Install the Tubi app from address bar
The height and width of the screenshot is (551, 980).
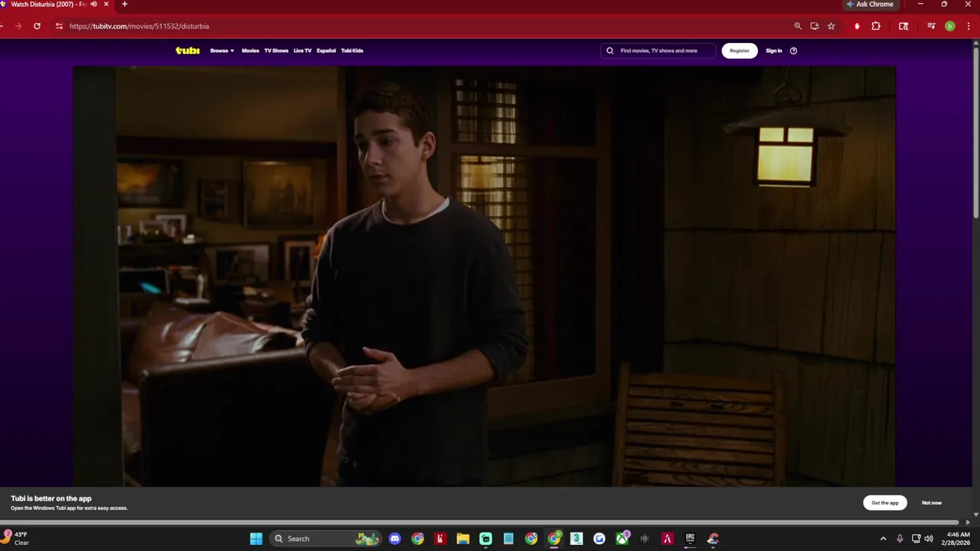click(x=815, y=26)
